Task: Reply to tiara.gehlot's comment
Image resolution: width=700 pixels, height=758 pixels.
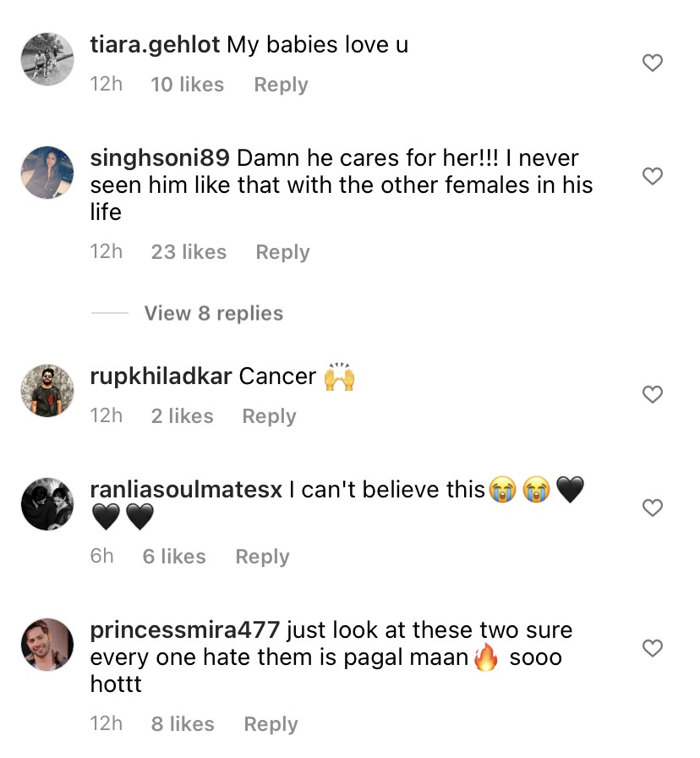Action: (281, 85)
